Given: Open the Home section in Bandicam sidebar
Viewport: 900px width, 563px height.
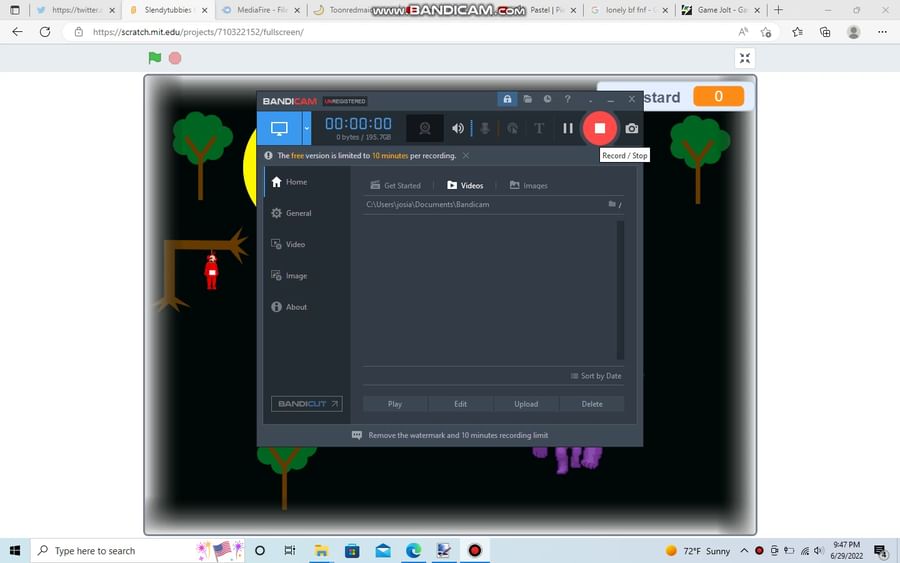Looking at the screenshot, I should tap(289, 182).
